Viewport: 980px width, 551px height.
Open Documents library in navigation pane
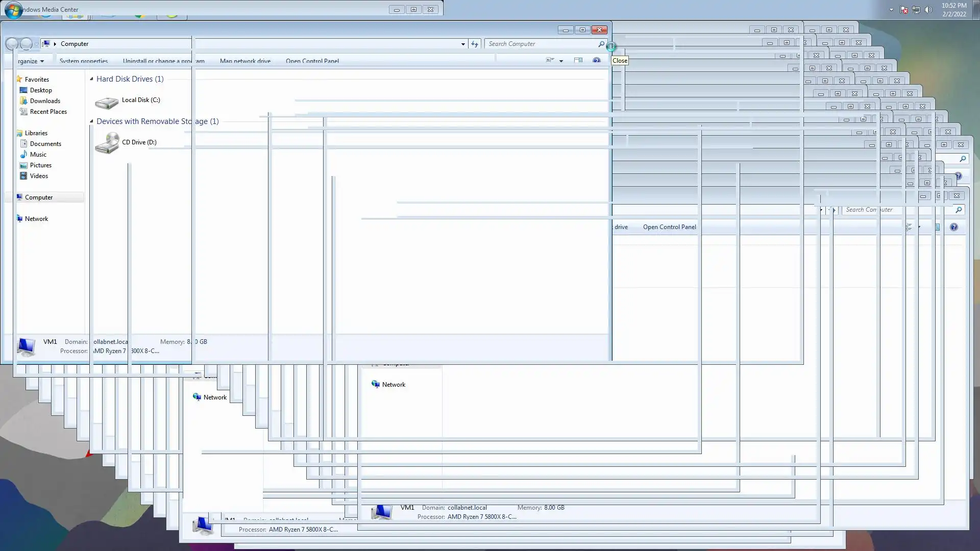click(45, 144)
